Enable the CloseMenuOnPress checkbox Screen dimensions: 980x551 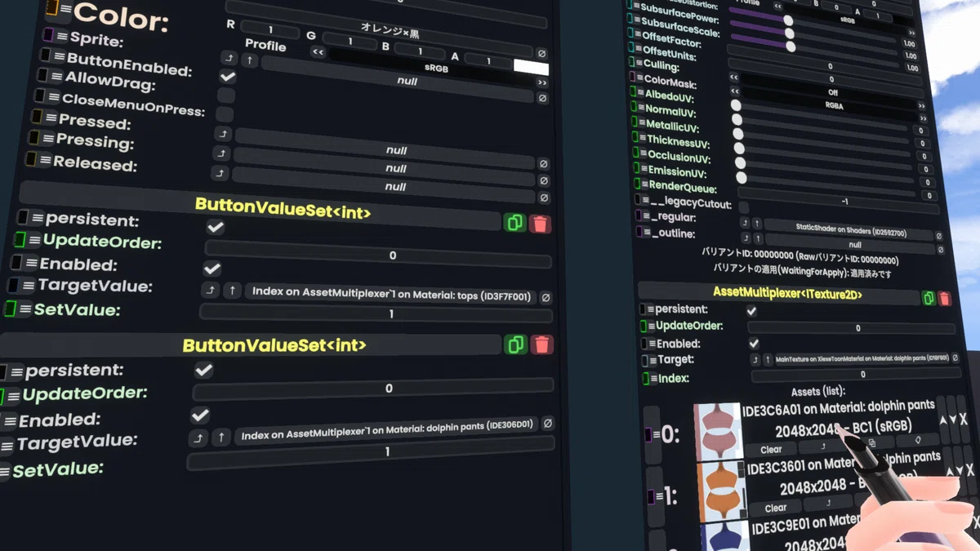(x=225, y=115)
